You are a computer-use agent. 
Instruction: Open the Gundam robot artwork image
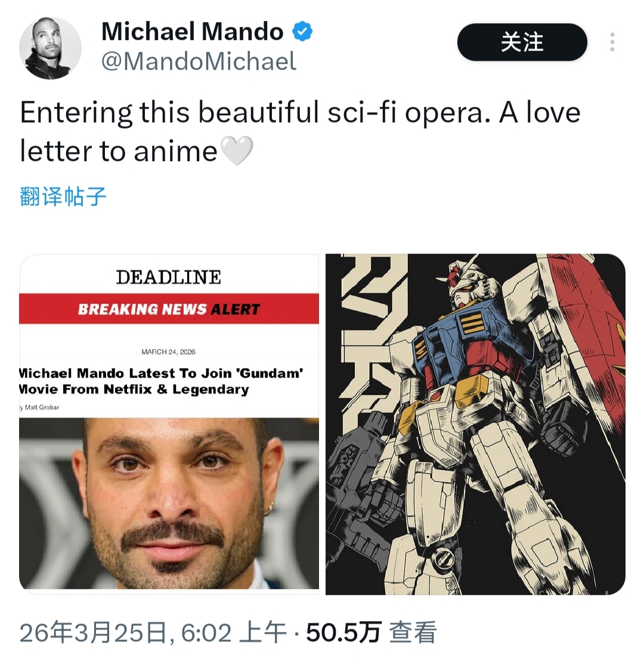475,424
